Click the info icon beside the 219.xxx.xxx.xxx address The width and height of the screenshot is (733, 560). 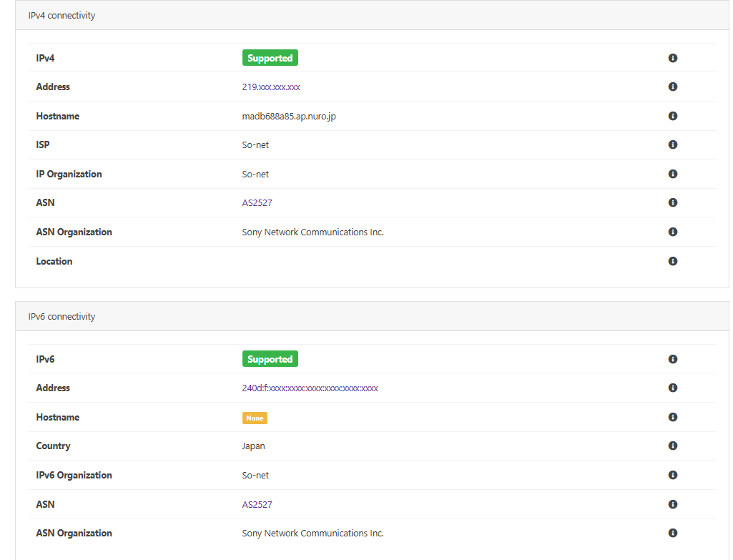pyautogui.click(x=673, y=87)
